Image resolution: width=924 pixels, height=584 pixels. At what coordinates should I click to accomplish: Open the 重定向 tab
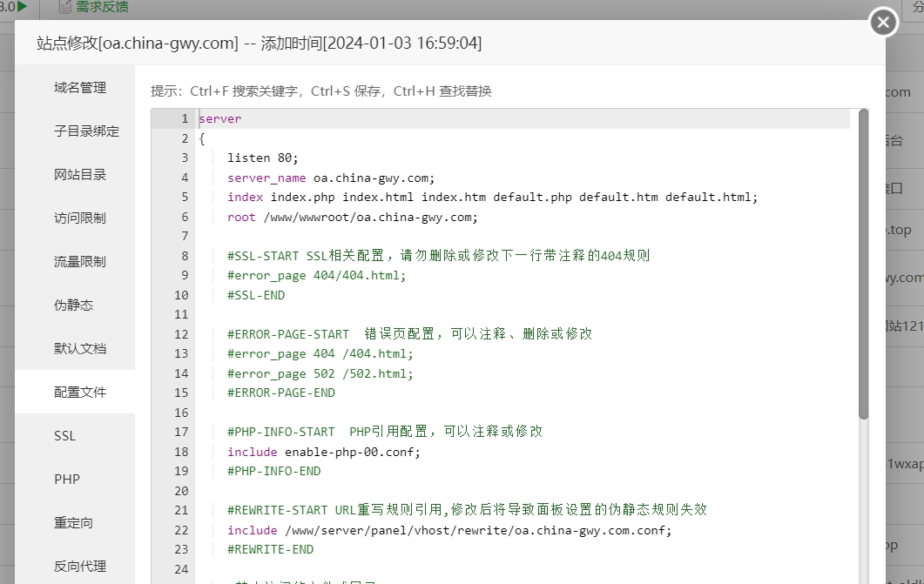[74, 523]
